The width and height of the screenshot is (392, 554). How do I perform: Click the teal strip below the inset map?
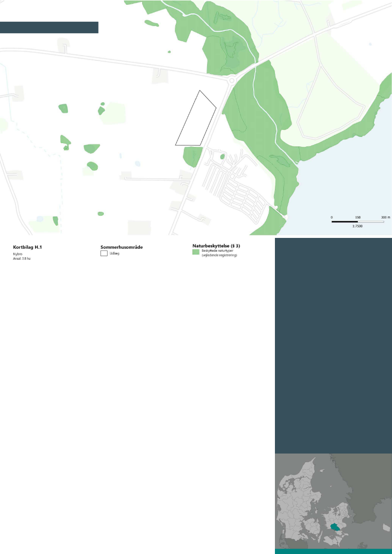[333, 551]
